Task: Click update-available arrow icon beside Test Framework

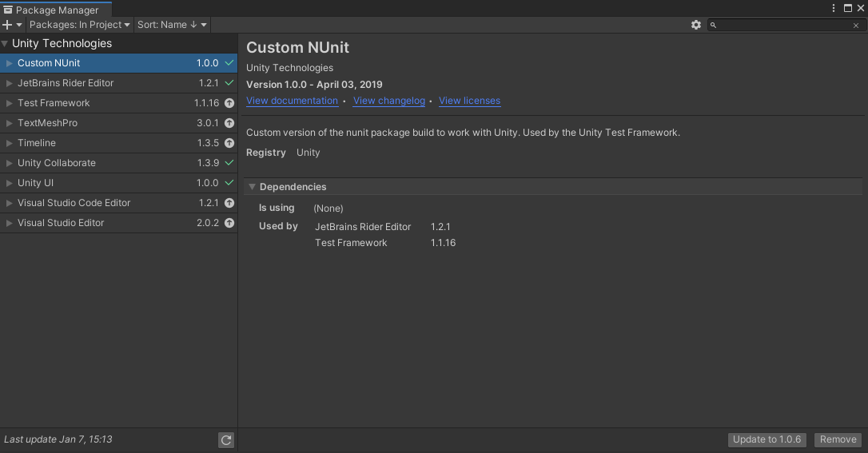Action: tap(229, 103)
